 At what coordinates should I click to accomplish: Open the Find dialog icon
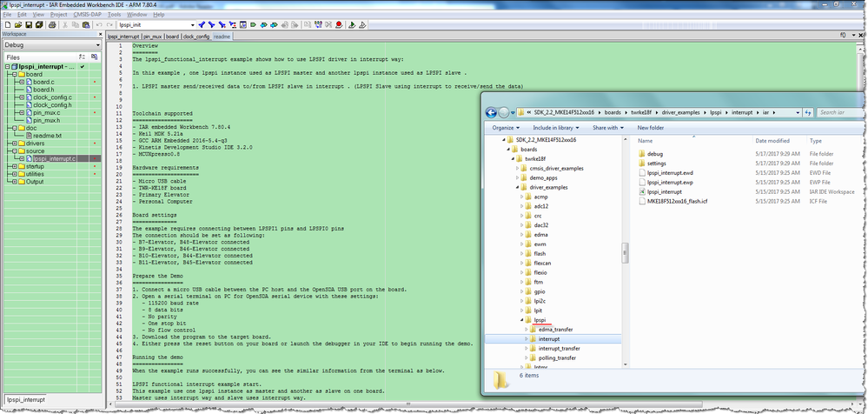pos(222,25)
